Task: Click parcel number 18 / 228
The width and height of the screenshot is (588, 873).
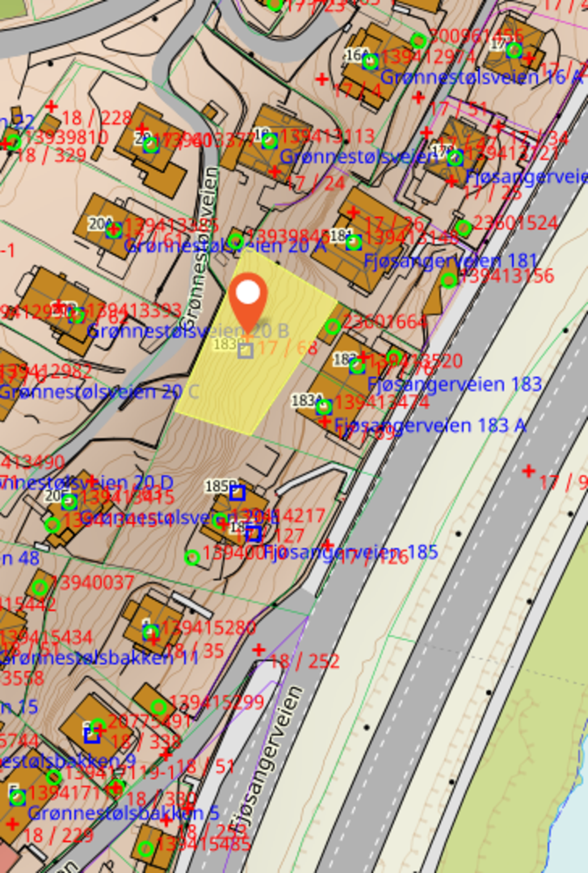Action: coord(97,118)
